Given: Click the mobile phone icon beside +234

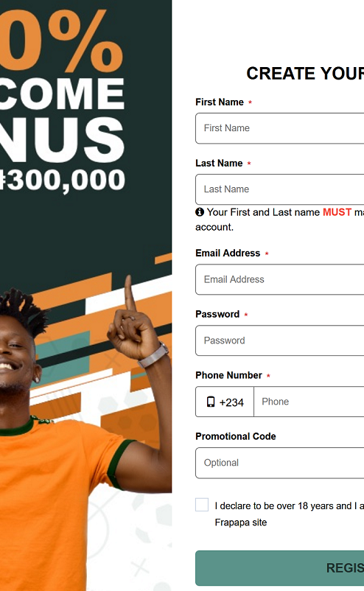Looking at the screenshot, I should pos(211,402).
